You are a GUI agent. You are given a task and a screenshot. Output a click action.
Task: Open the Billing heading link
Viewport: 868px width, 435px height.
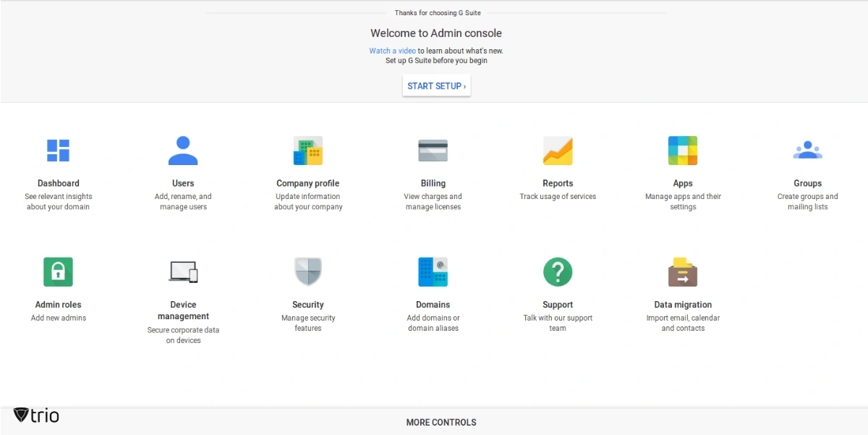tap(433, 184)
